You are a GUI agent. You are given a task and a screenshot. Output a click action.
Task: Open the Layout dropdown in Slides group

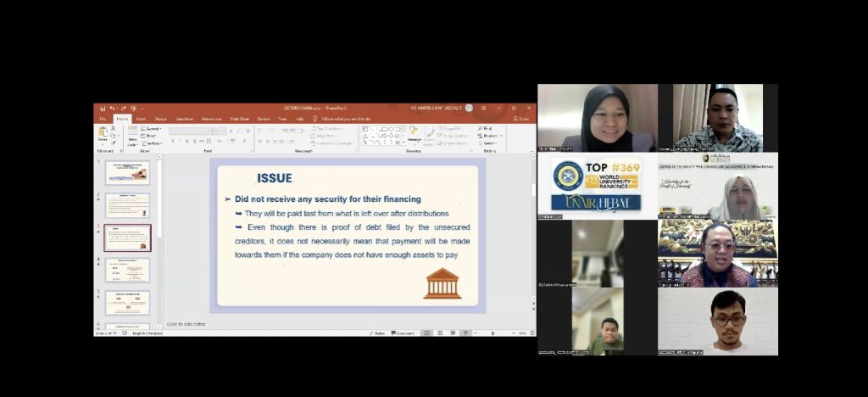coord(151,128)
